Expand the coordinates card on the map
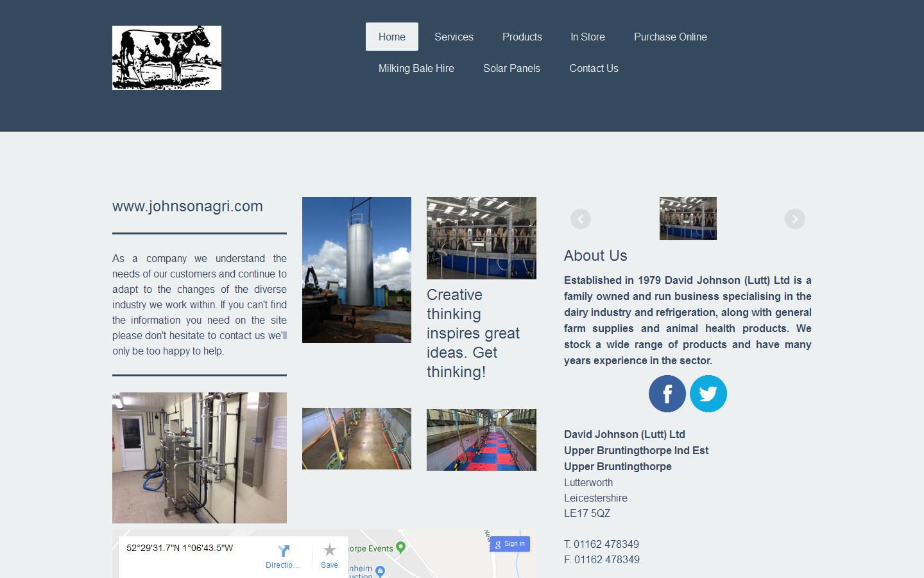The width and height of the screenshot is (924, 578). tap(182, 548)
